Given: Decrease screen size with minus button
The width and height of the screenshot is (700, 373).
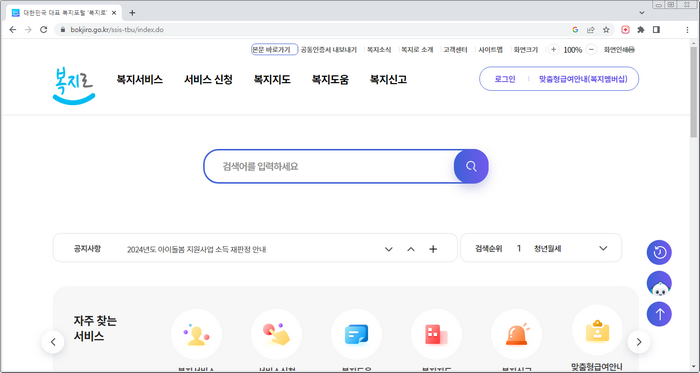Looking at the screenshot, I should pos(591,50).
